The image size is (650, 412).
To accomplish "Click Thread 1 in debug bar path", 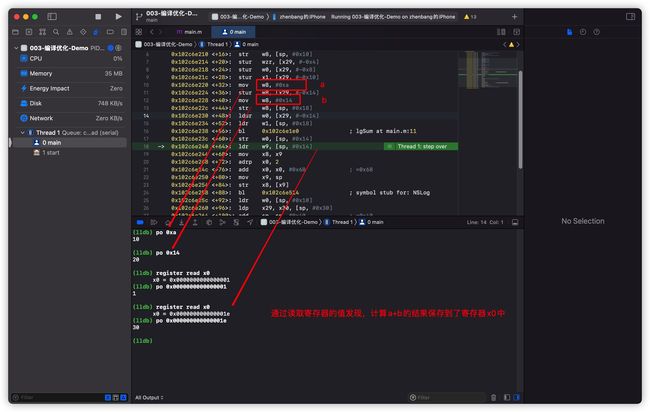I will 339,222.
